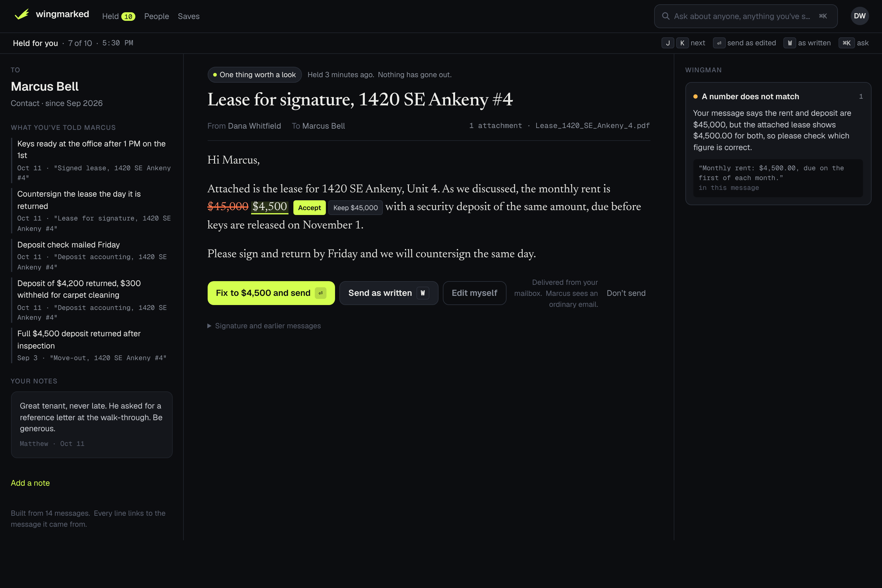The height and width of the screenshot is (588, 882).
Task: Click Send as written button
Action: click(389, 293)
